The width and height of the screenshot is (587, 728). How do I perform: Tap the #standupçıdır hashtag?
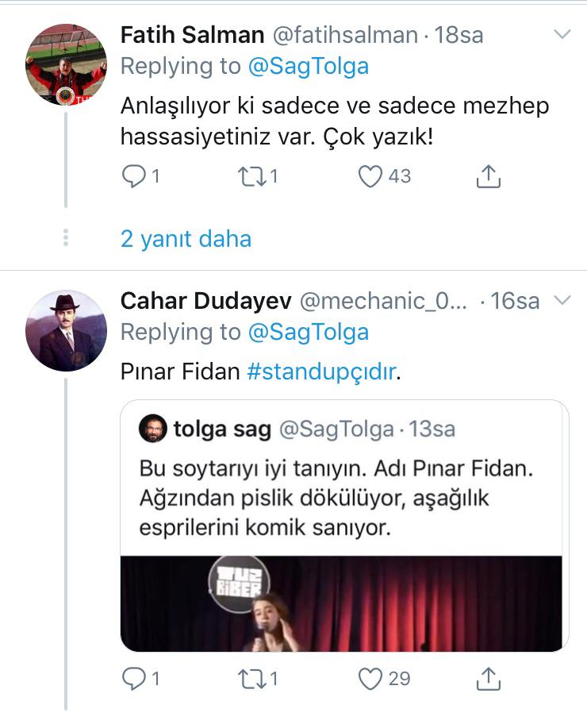[320, 372]
